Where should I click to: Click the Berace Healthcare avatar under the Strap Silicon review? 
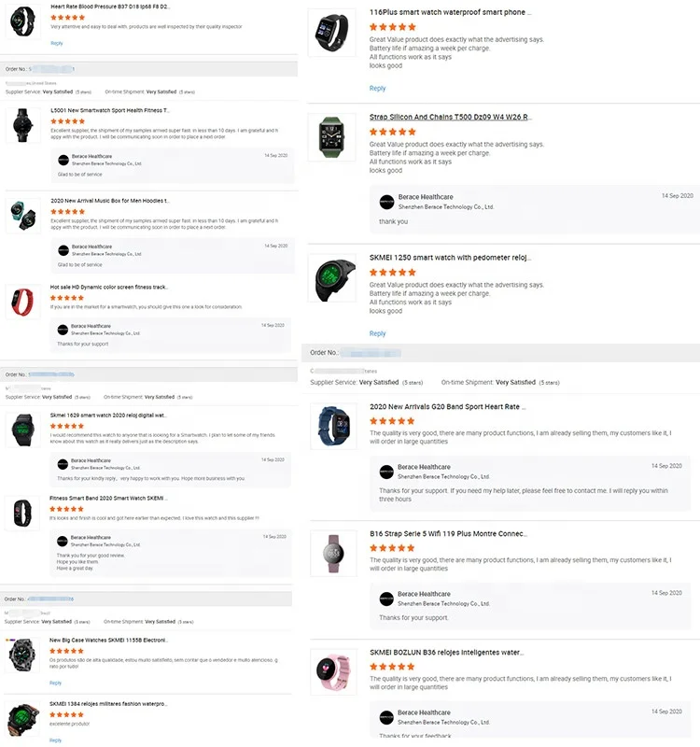tap(386, 202)
